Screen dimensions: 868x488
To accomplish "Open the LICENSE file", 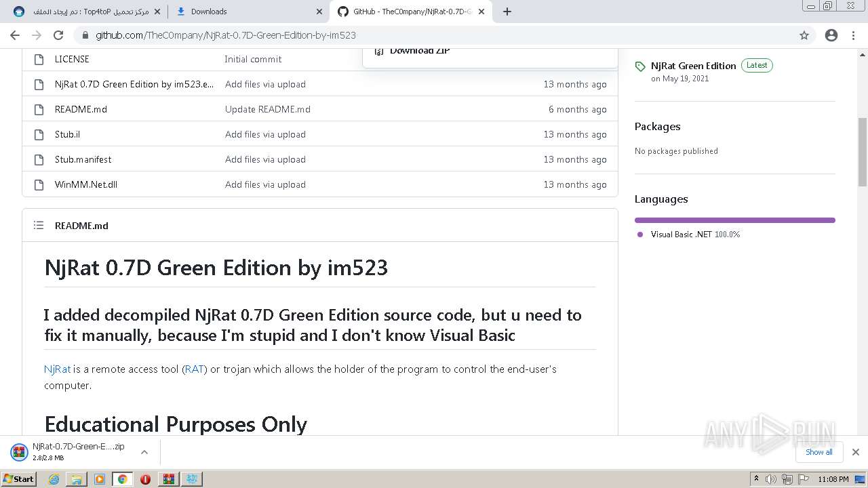I will click(72, 59).
